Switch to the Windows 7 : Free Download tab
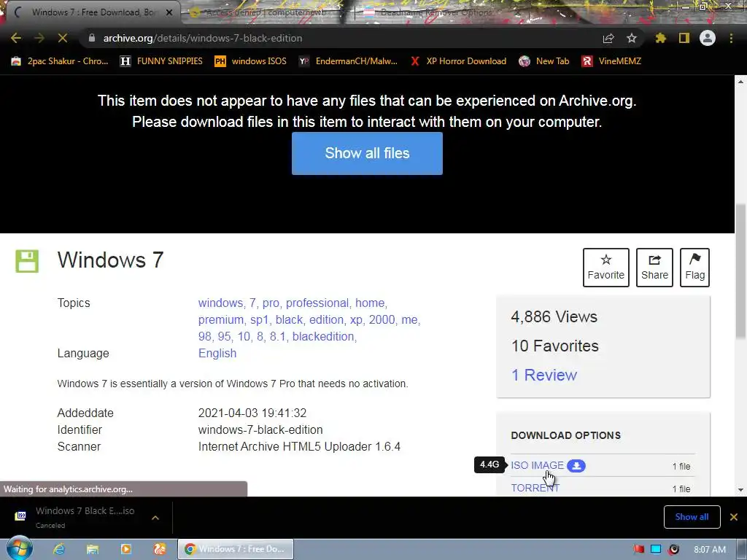 93,12
